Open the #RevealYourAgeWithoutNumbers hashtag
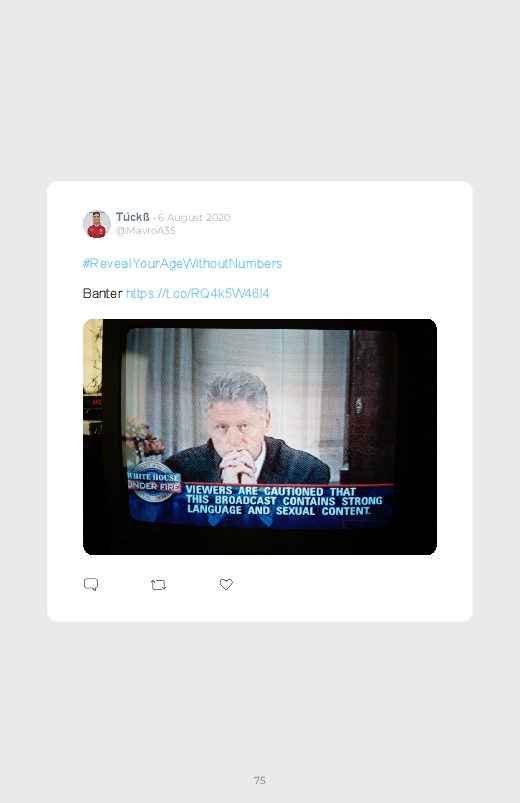The height and width of the screenshot is (803, 520). point(182,263)
